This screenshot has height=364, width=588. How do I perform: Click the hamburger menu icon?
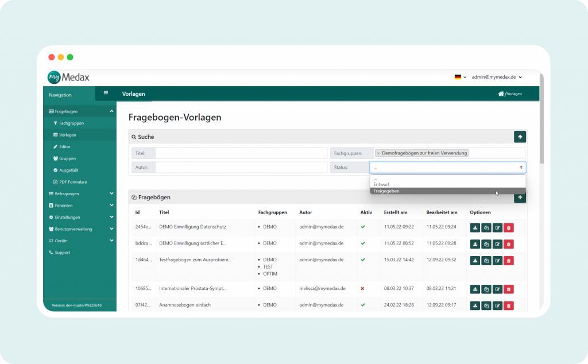point(106,93)
